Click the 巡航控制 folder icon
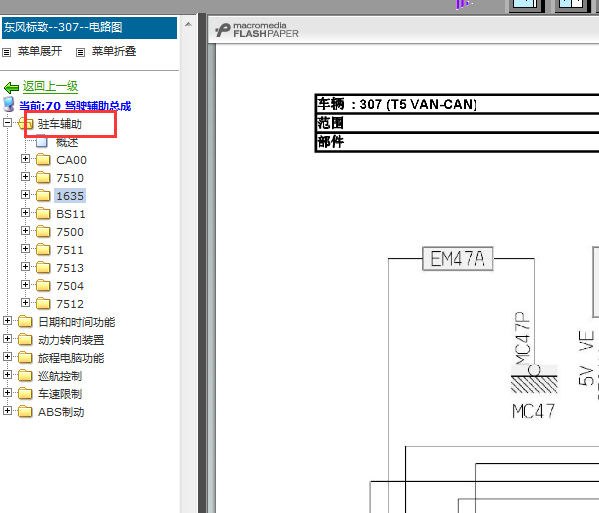This screenshot has width=599, height=513. coord(25,375)
